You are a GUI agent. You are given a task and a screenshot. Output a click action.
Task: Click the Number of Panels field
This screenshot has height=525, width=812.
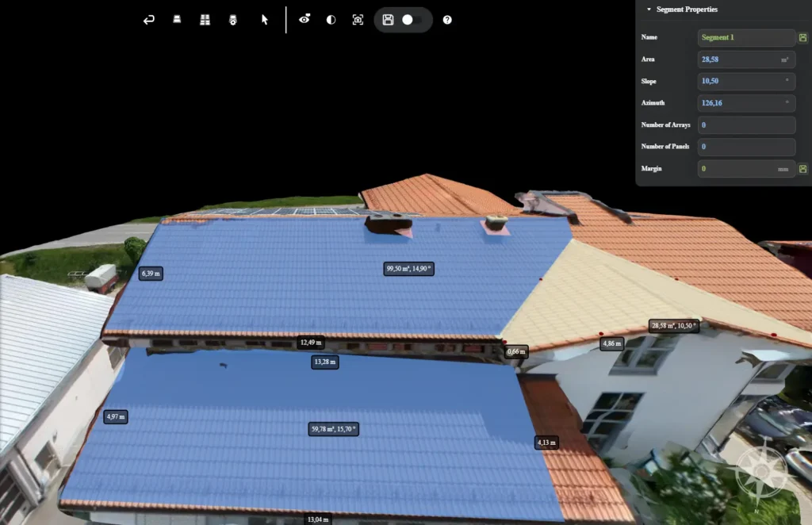point(746,147)
